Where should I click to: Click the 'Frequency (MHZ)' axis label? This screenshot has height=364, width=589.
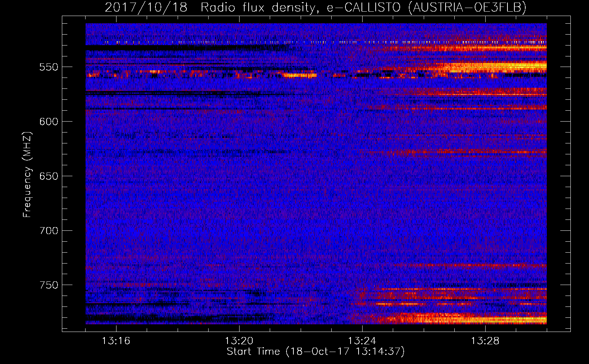pos(27,174)
